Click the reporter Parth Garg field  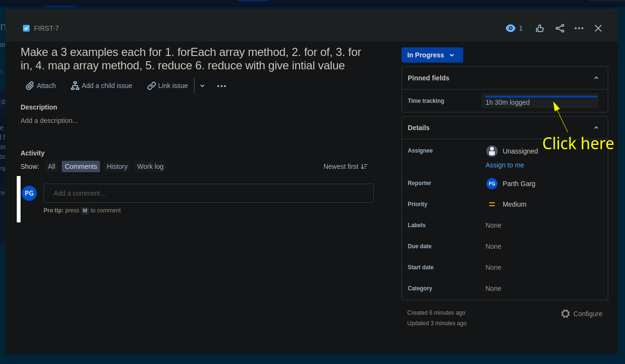pos(511,184)
